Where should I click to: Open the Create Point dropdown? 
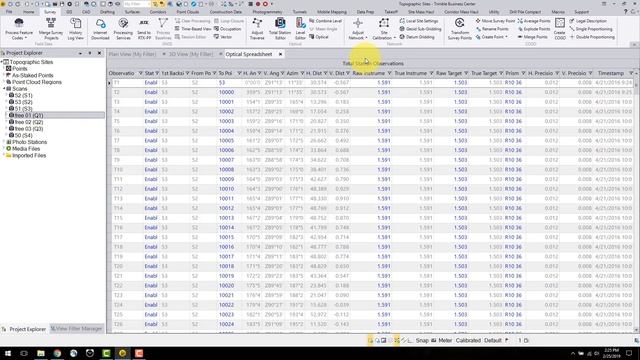click(x=507, y=37)
